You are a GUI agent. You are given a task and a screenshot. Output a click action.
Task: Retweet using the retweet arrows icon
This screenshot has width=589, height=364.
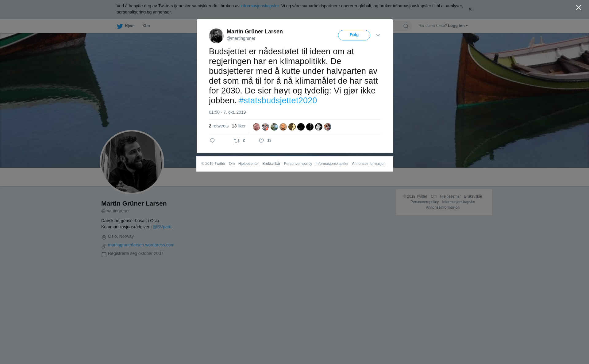pos(237,141)
